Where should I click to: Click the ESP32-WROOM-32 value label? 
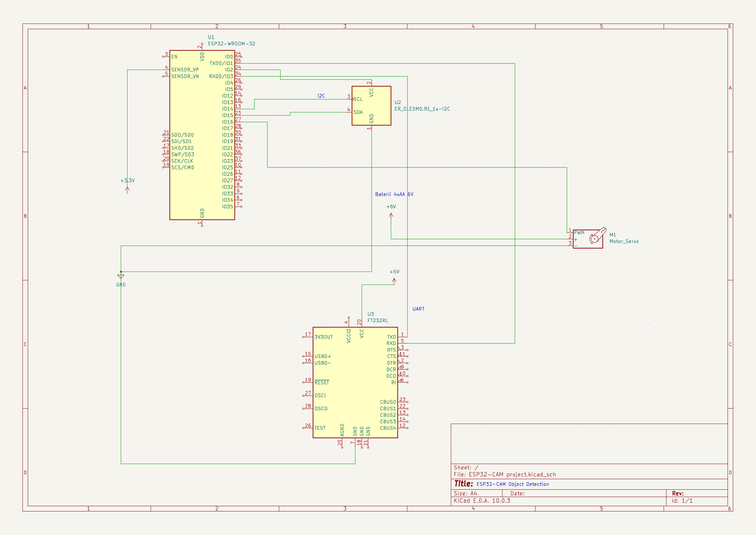[x=231, y=44]
